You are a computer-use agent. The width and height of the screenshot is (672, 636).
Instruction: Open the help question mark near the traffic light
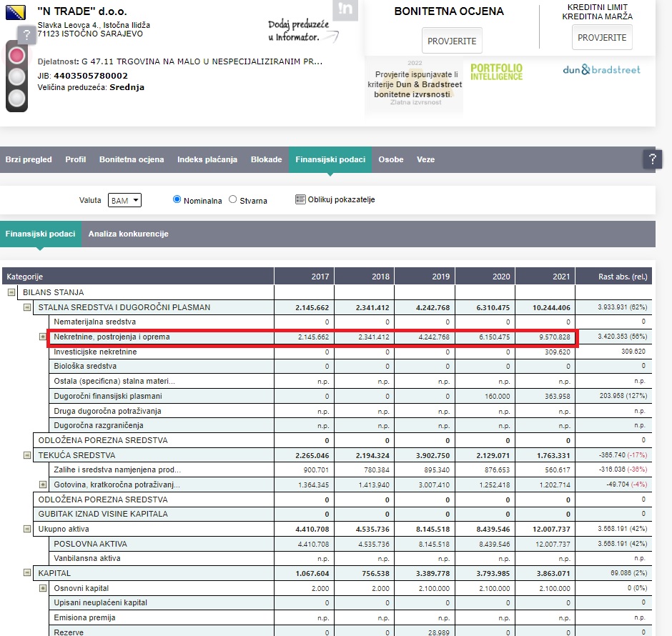coord(26,34)
